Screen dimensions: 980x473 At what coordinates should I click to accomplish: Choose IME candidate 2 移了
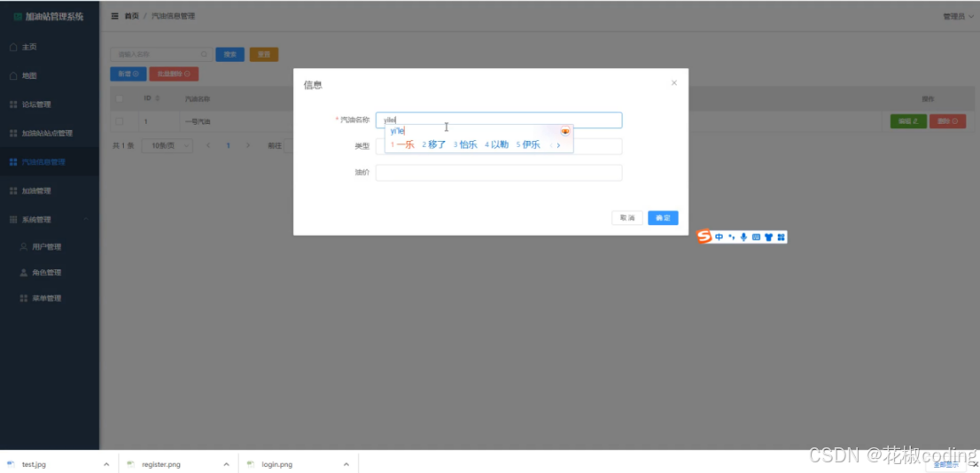pyautogui.click(x=434, y=144)
